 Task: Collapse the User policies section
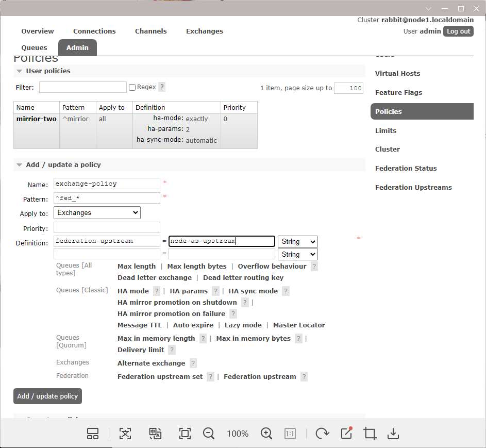[x=48, y=71]
